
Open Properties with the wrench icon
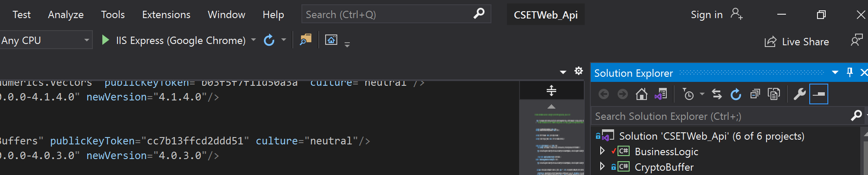(x=799, y=94)
